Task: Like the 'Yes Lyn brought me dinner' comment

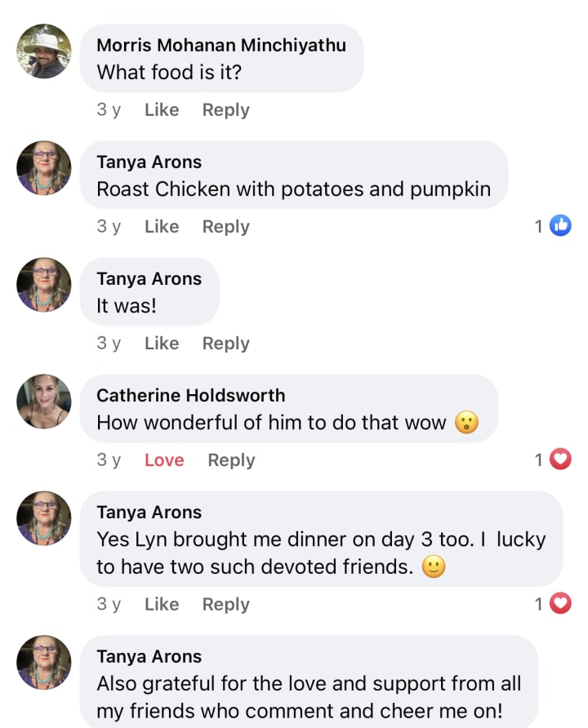Action: (x=162, y=604)
